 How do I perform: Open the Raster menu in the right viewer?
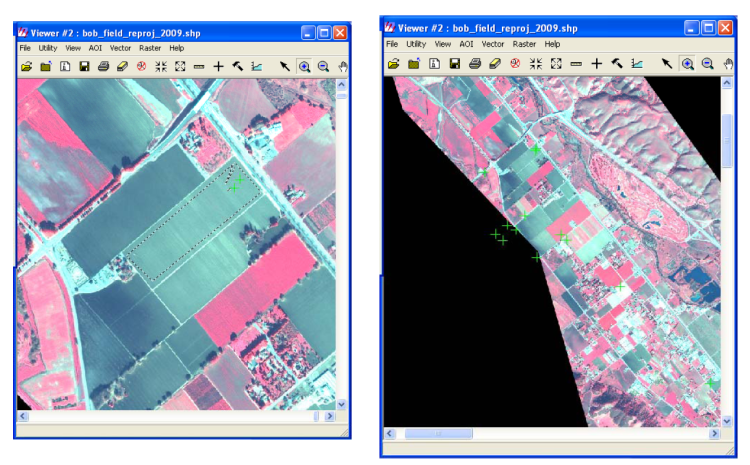[x=524, y=44]
